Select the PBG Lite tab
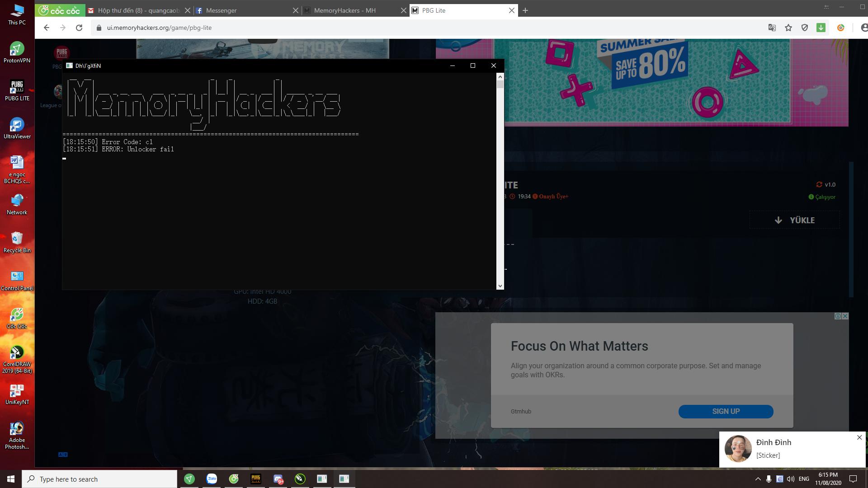The height and width of the screenshot is (488, 868). point(463,10)
